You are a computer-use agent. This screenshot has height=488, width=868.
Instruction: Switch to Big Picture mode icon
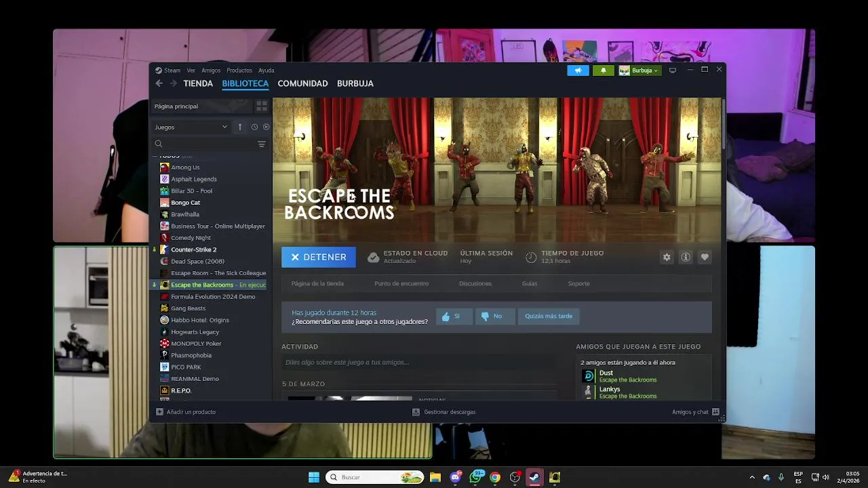point(673,70)
